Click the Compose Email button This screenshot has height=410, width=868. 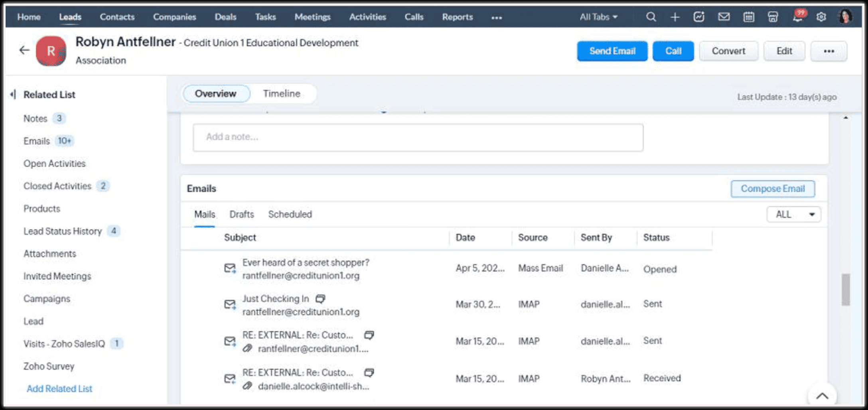773,189
